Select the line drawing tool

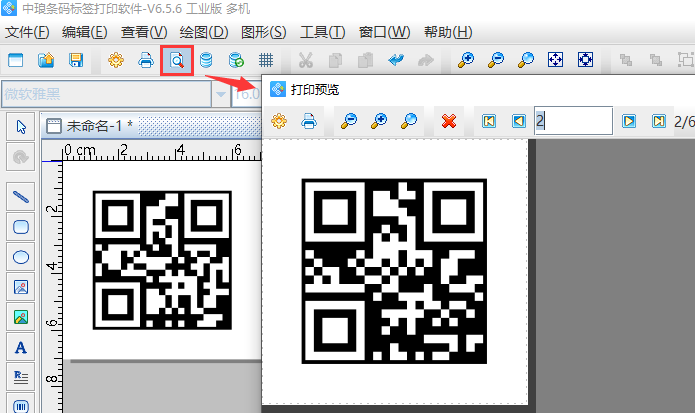coord(20,197)
